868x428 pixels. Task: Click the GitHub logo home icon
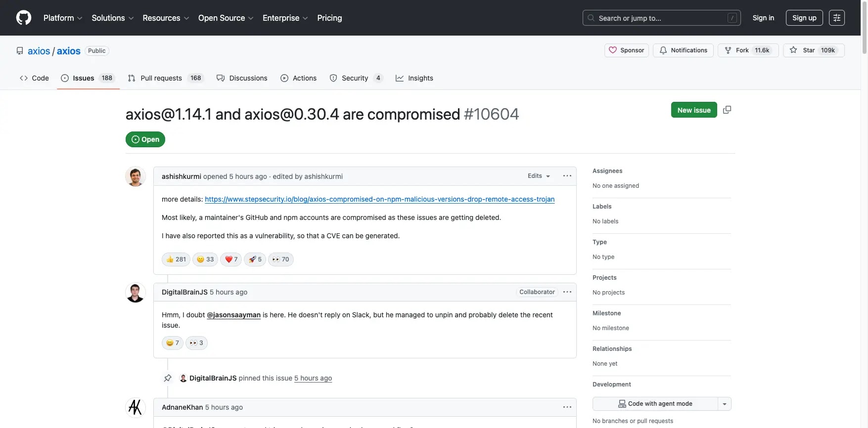pyautogui.click(x=24, y=18)
